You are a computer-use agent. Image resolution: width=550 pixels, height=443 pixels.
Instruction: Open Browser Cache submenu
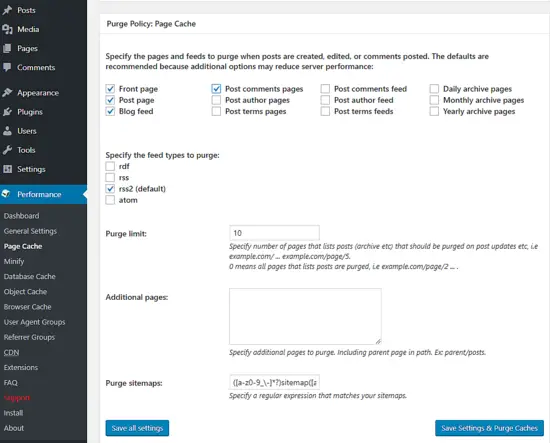pos(27,307)
